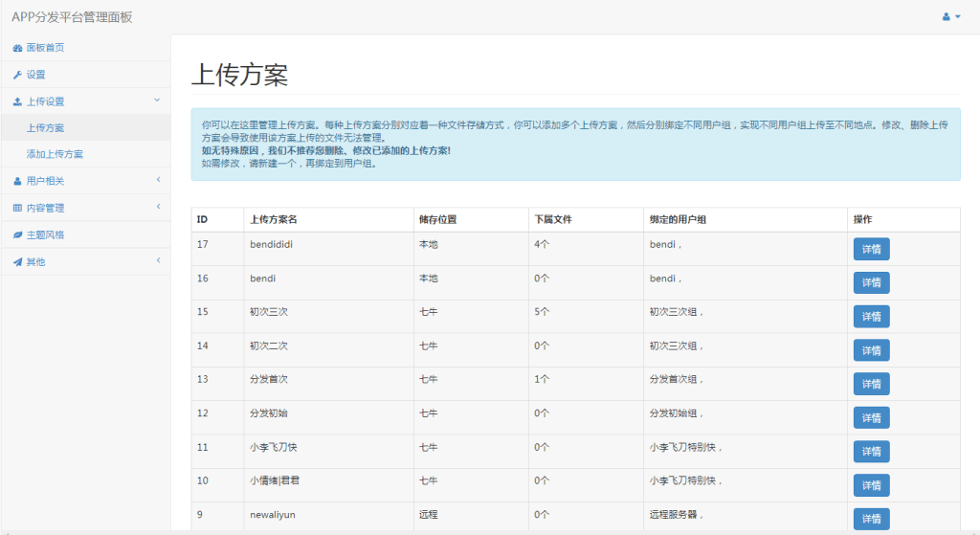
Task: Click 详情 button for bendididi row
Action: point(871,249)
